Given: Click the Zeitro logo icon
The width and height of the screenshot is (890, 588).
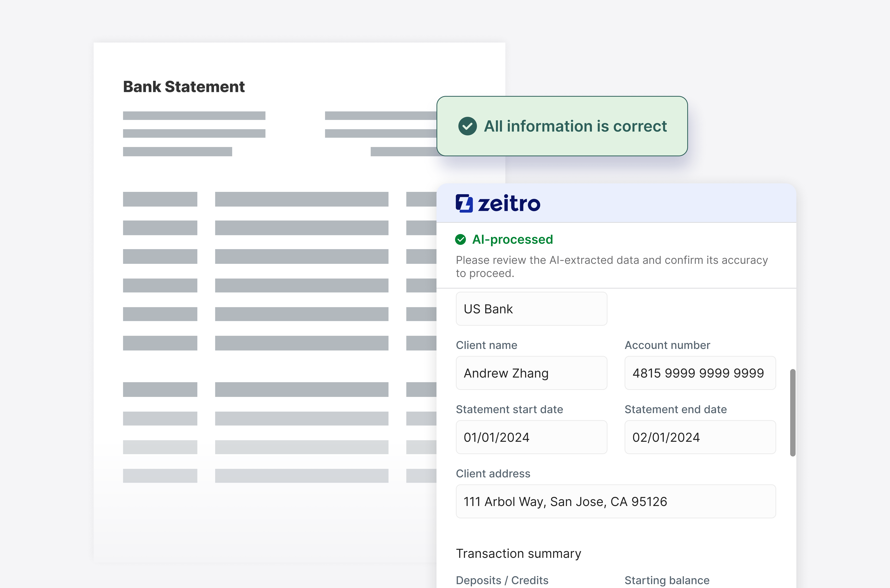Looking at the screenshot, I should (464, 203).
